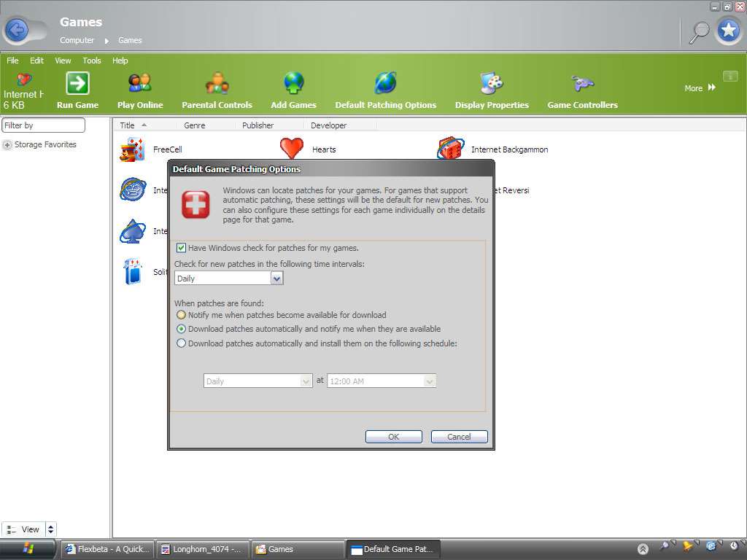This screenshot has height=560, width=747.
Task: Click the Developer column header
Action: click(328, 125)
